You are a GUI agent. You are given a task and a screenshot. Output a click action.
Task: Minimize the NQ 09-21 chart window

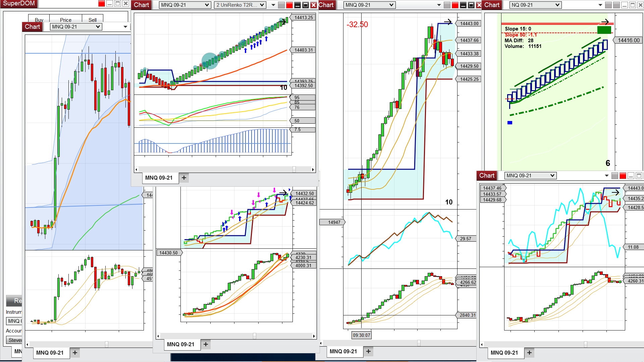pyautogui.click(x=625, y=5)
